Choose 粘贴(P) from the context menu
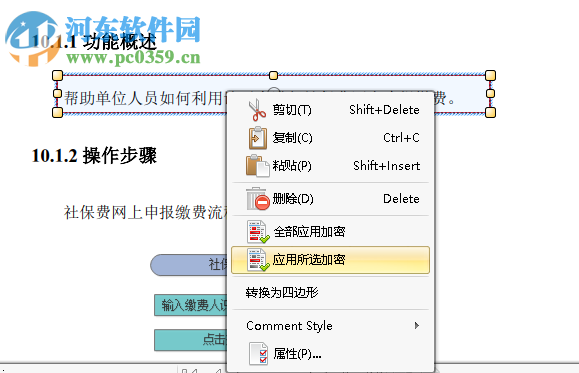This screenshot has width=579, height=373. (x=330, y=166)
